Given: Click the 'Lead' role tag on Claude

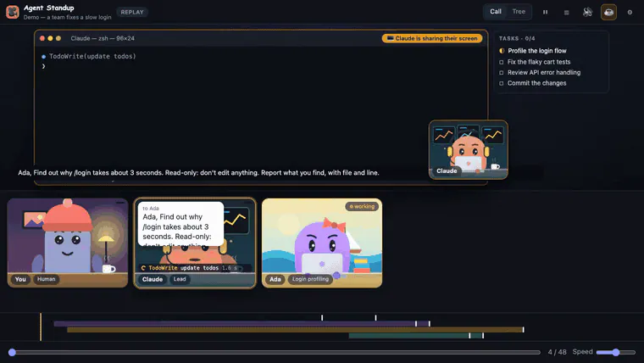Looking at the screenshot, I should [180, 279].
